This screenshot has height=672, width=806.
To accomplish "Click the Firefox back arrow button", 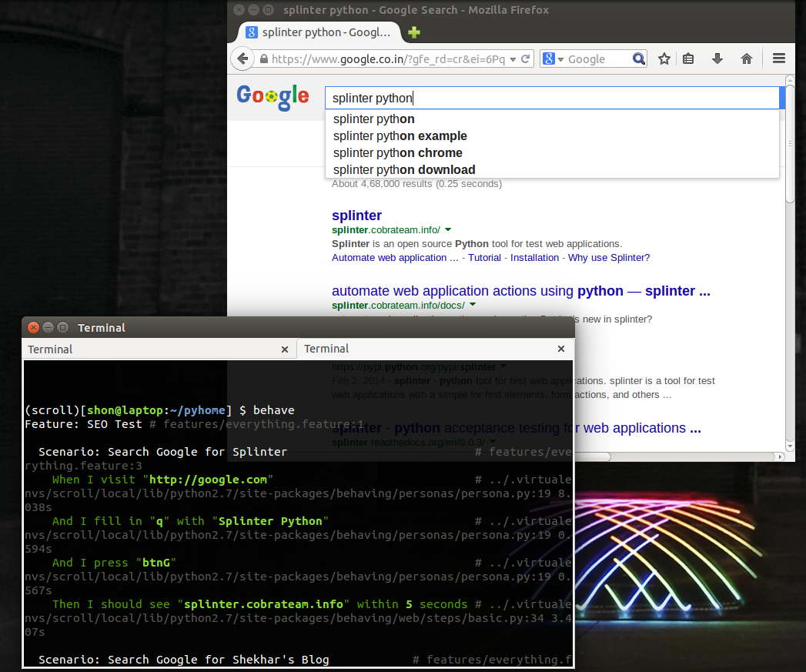I will (x=242, y=59).
